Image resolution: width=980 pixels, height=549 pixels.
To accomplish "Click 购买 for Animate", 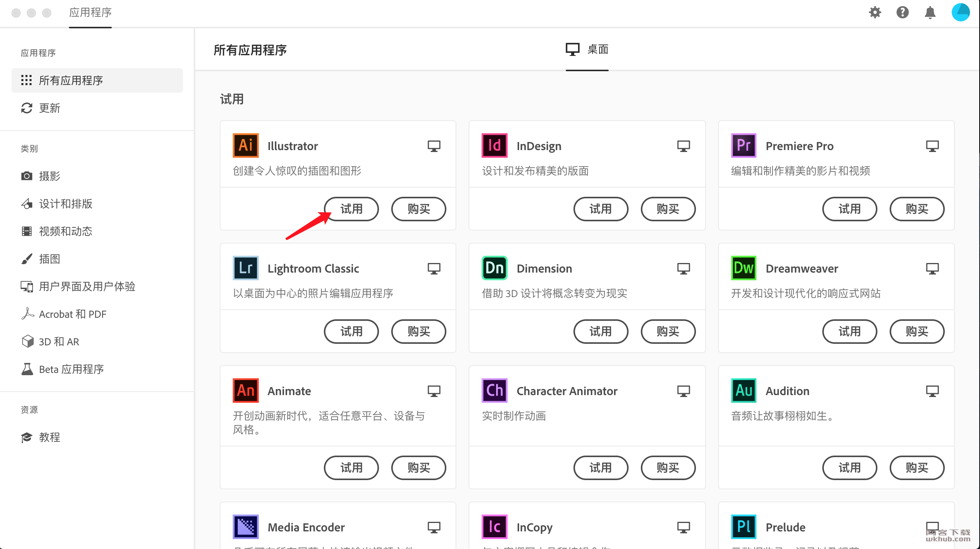I will (418, 468).
